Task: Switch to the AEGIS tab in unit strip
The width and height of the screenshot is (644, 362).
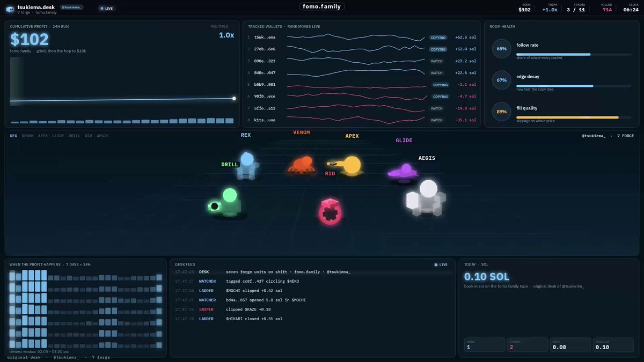Action: [x=103, y=136]
